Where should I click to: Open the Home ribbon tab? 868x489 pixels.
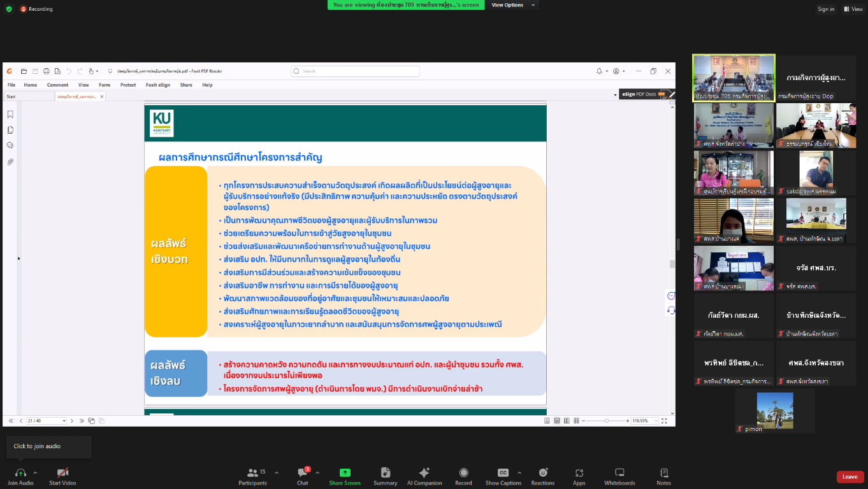31,85
